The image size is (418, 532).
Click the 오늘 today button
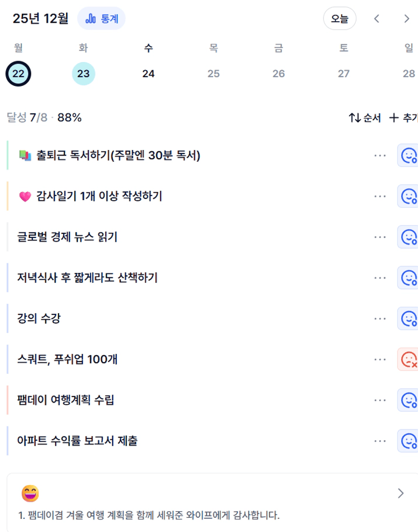tap(340, 19)
